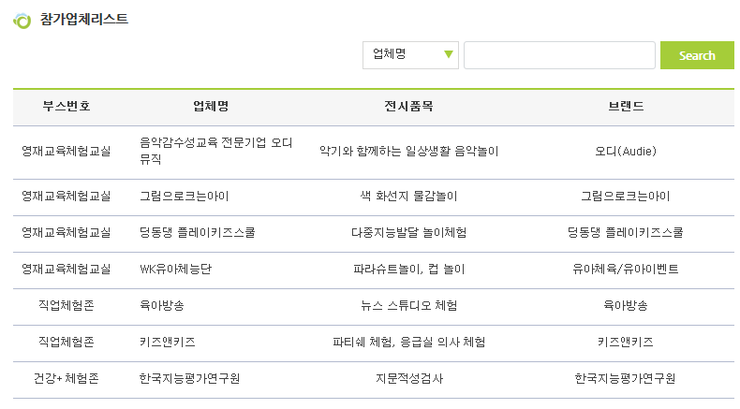This screenshot has height=409, width=740.
Task: Open the 오디뮤직 company entry
Action: 216,151
